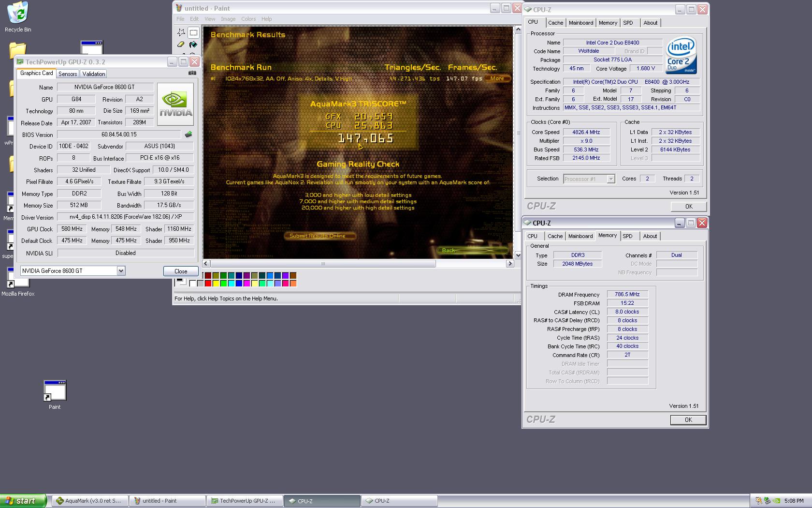Open the View menu in Paint

210,19
